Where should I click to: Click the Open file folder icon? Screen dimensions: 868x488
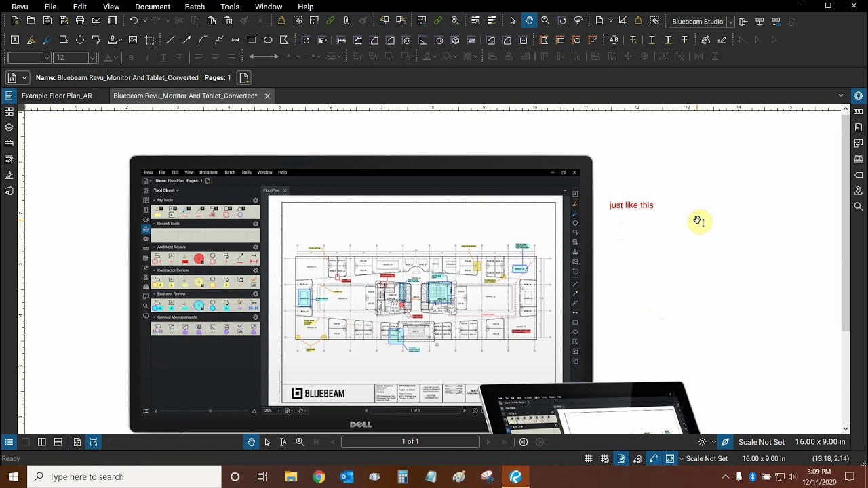point(31,21)
